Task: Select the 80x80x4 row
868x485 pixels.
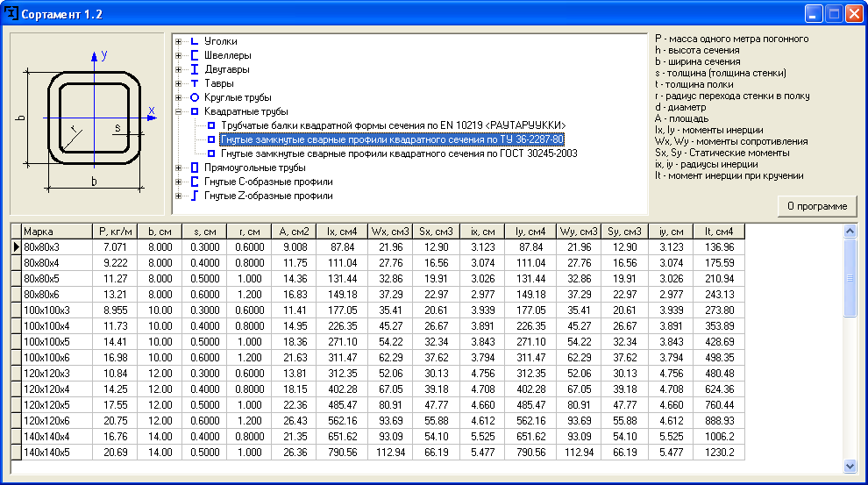Action: click(x=378, y=263)
